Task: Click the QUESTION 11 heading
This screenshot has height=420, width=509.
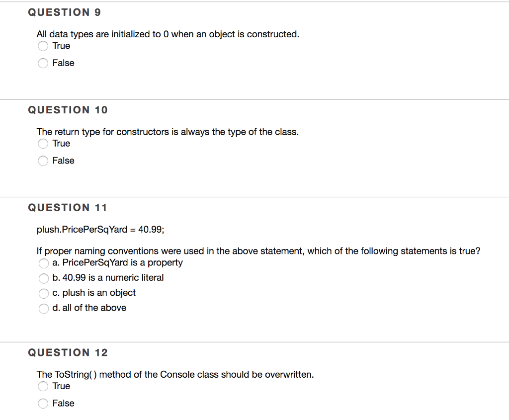Action: [x=68, y=208]
